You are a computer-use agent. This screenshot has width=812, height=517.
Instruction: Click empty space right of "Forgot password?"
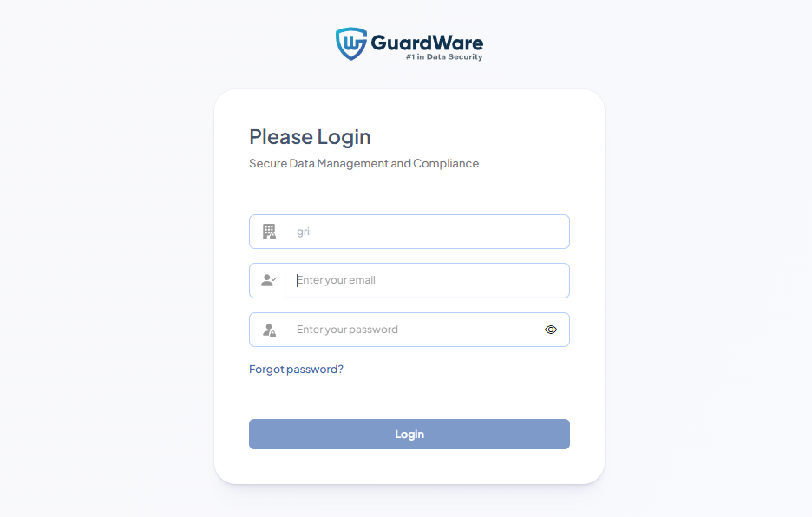[x=455, y=369]
